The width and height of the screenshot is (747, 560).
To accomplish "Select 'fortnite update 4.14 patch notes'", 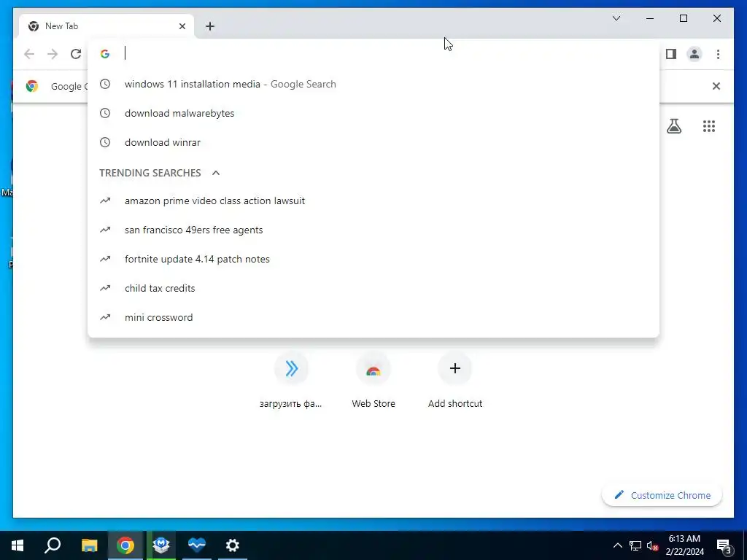I will coord(373,259).
